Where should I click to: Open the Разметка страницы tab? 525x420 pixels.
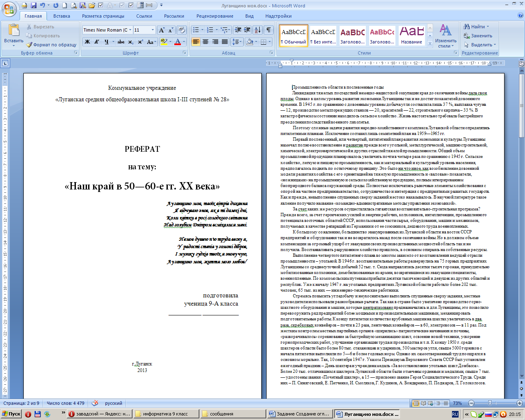[103, 16]
